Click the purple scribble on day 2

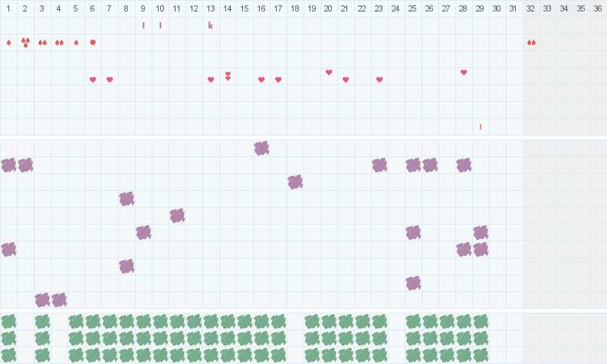[x=25, y=166]
